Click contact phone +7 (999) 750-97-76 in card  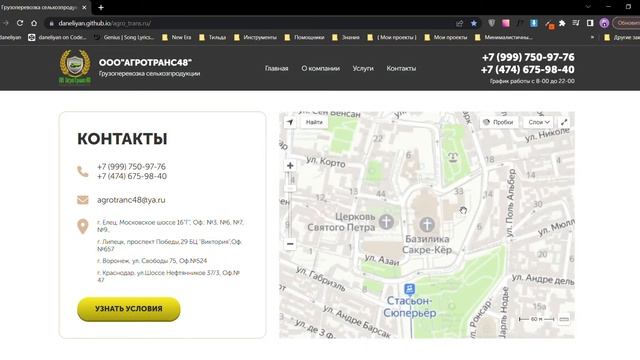tap(131, 167)
